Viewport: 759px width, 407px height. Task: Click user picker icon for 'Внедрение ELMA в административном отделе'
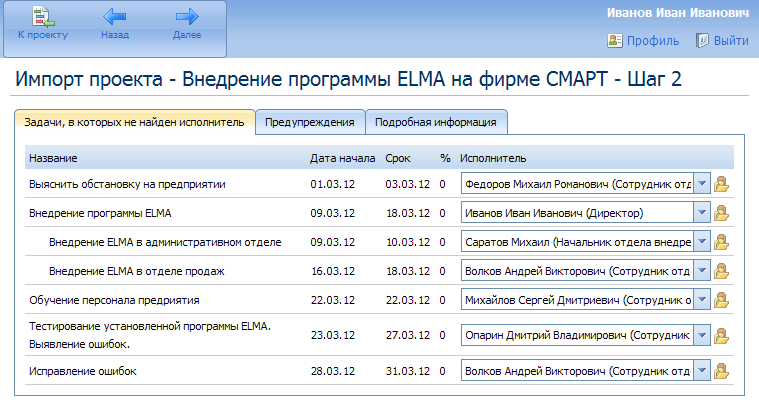721,242
